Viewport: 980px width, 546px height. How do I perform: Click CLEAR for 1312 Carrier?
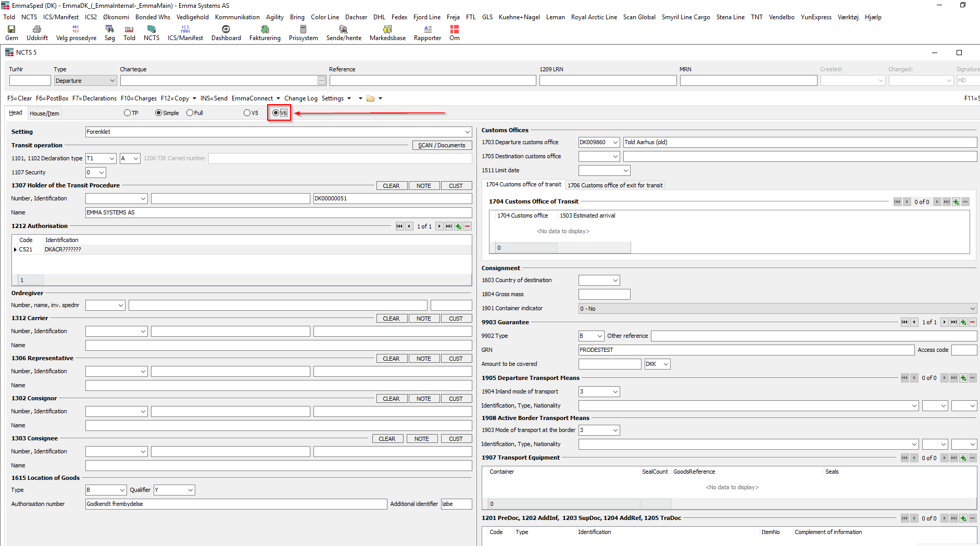[x=391, y=319]
